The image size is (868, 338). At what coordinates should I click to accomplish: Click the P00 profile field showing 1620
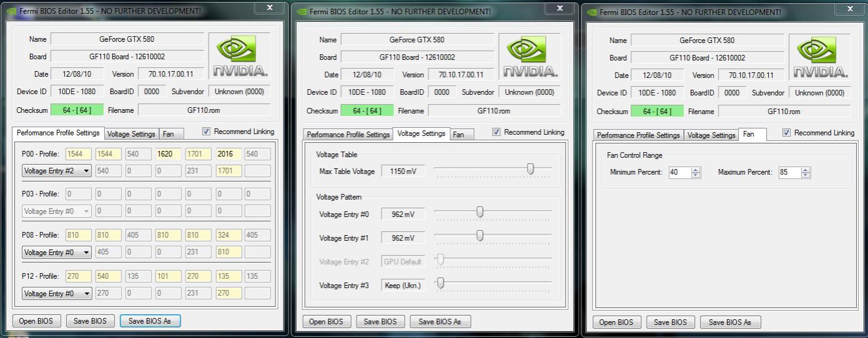point(168,154)
